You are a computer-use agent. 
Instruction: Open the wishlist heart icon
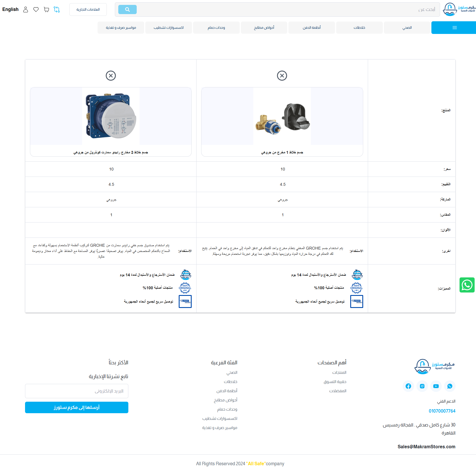click(36, 9)
